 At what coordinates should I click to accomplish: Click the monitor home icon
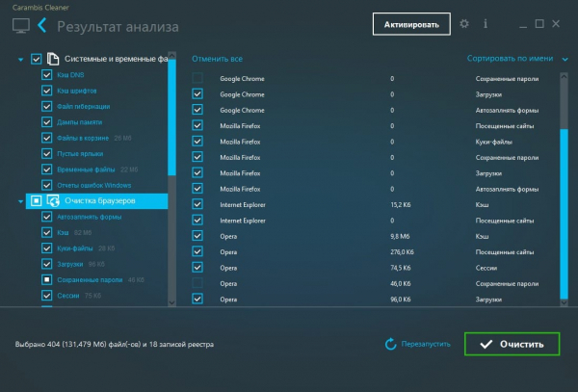(x=21, y=26)
